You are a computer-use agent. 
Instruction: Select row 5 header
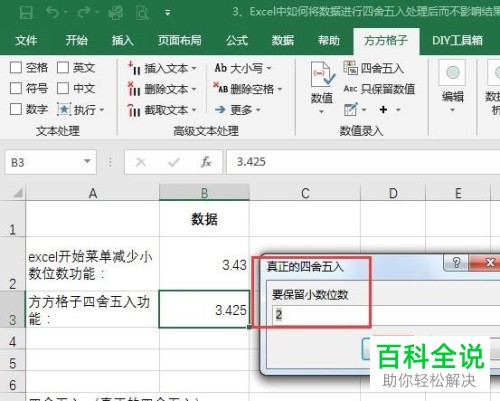point(13,360)
